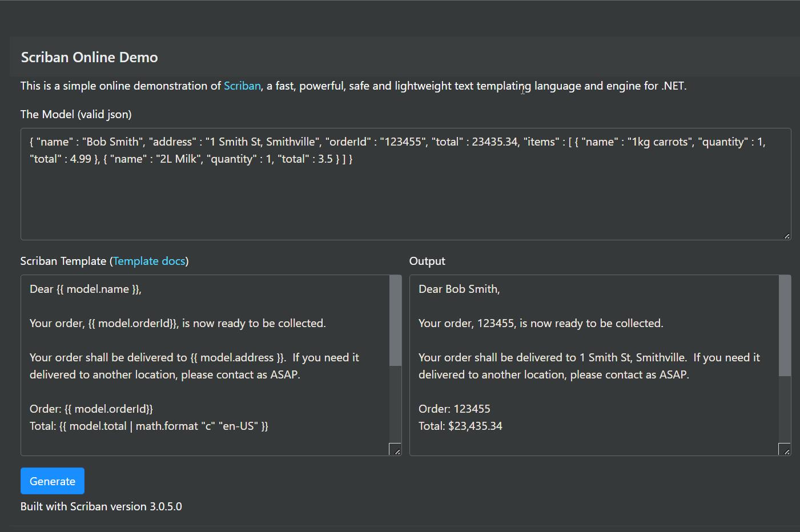Image resolution: width=800 pixels, height=532 pixels.
Task: Click the "Bob Smith" name value in the Model JSON
Action: pos(112,142)
